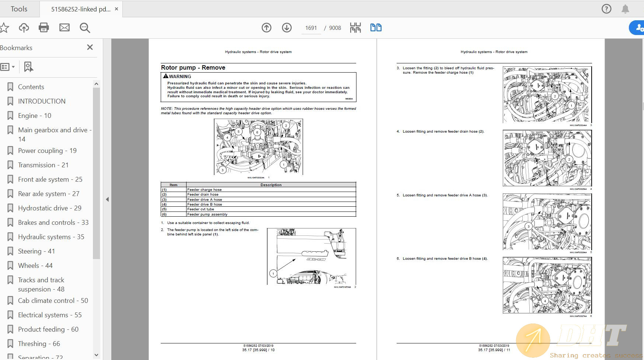The image size is (644, 360).
Task: Open Product feeding - 60 bookmark
Action: pyautogui.click(x=48, y=329)
